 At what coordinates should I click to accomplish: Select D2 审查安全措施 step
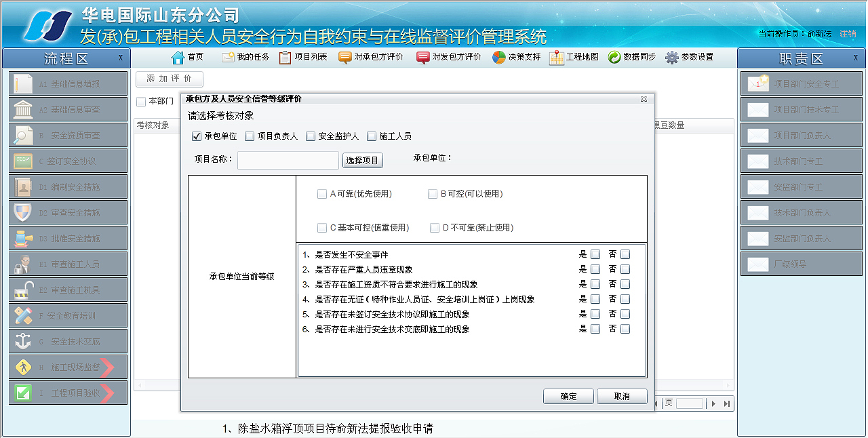[x=68, y=212]
